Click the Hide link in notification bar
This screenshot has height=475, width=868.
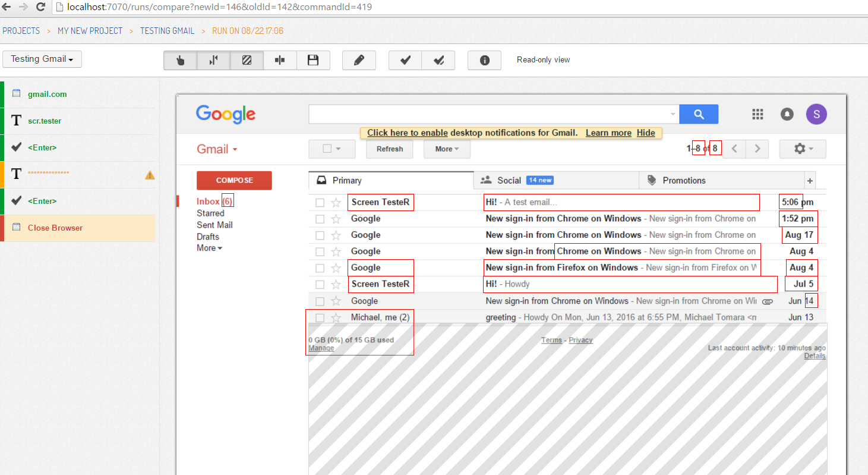pyautogui.click(x=646, y=133)
